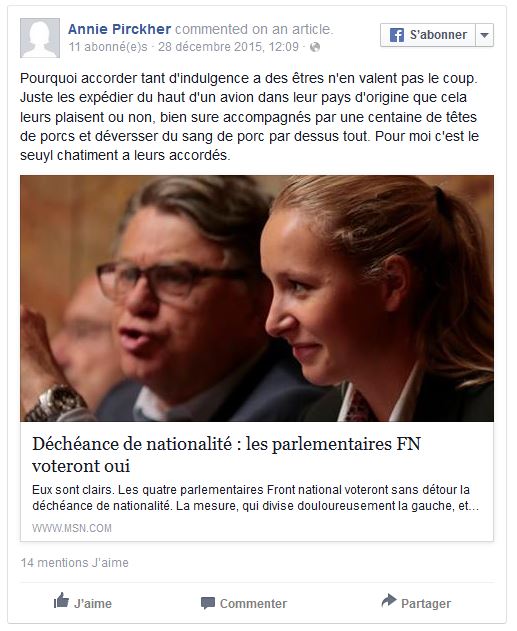Image resolution: width=517 pixels, height=631 pixels.
Task: Click the J'aime text label
Action: pos(93,603)
